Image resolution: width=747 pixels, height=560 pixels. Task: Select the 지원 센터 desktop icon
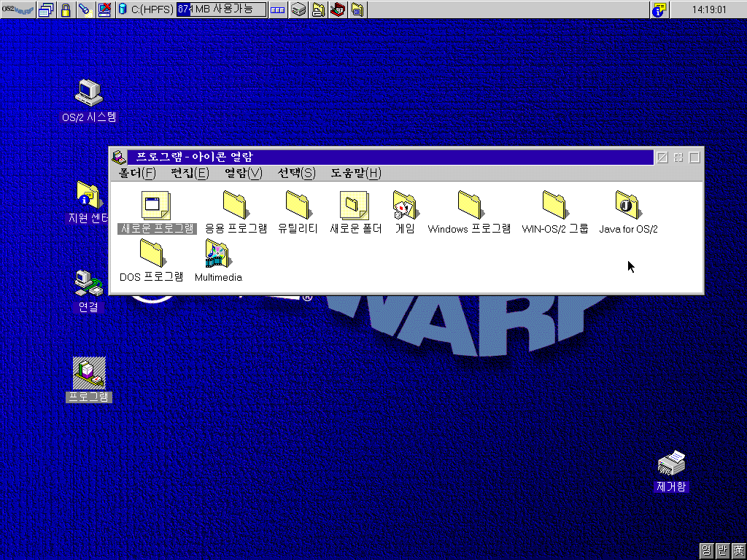pyautogui.click(x=89, y=202)
